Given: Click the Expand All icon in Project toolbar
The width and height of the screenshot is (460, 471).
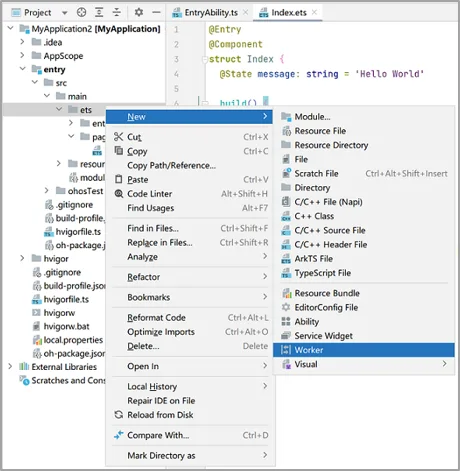Looking at the screenshot, I should pos(99,13).
